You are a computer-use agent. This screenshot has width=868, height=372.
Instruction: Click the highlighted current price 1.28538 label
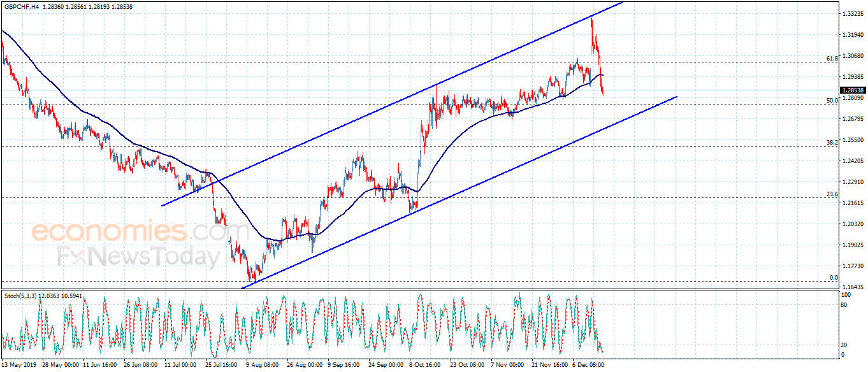point(853,90)
